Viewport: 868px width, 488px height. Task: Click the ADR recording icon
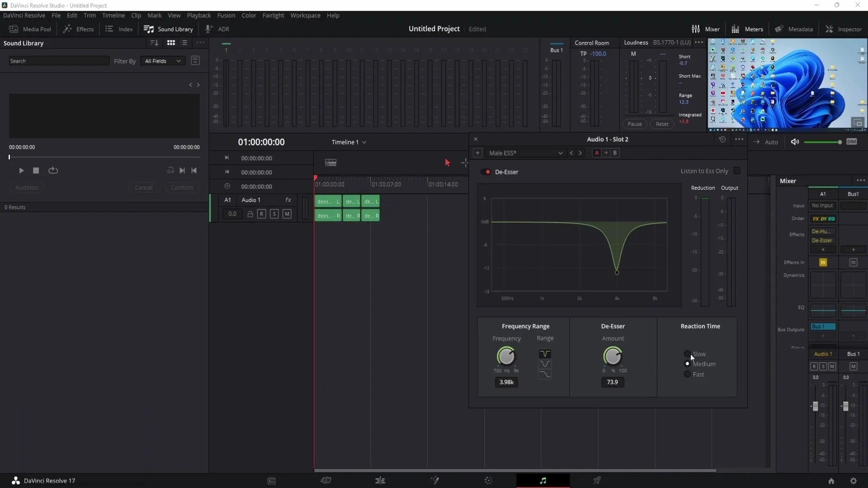pos(209,28)
